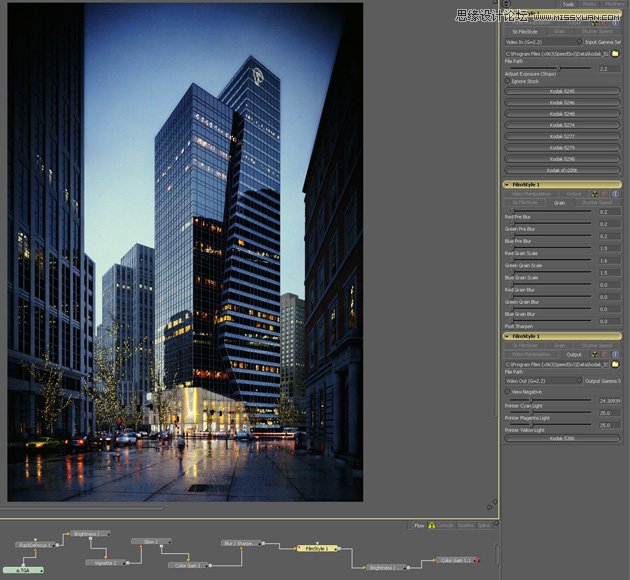Toggle the Ignore Stock checkbox
630x580 pixels.
click(507, 81)
